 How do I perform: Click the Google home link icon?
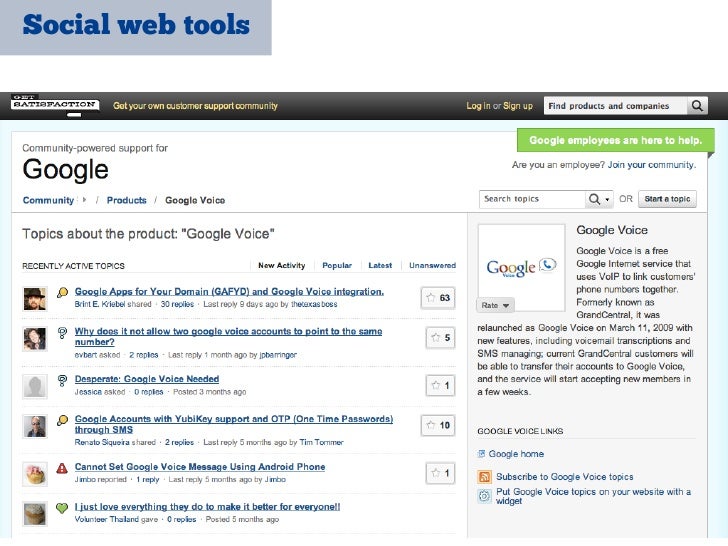(x=481, y=454)
